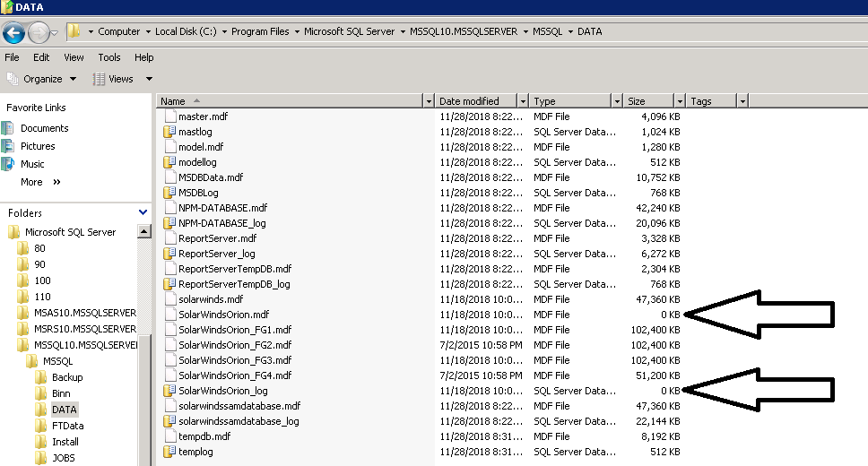The width and height of the screenshot is (868, 466).
Task: Click the templog file icon
Action: coord(169,452)
